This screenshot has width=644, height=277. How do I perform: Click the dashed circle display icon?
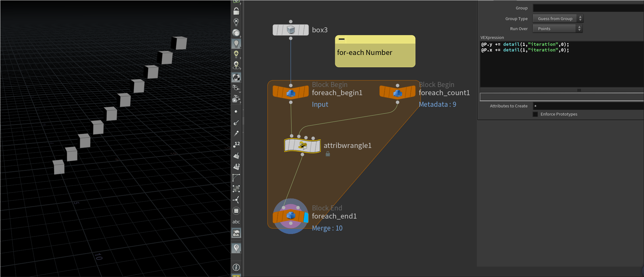236,211
